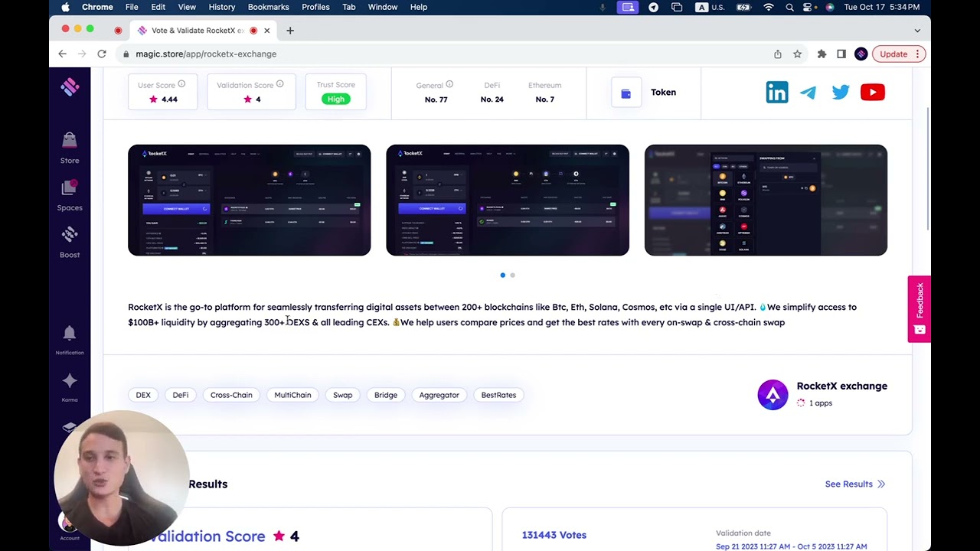Select the BestRates tag

(x=498, y=395)
